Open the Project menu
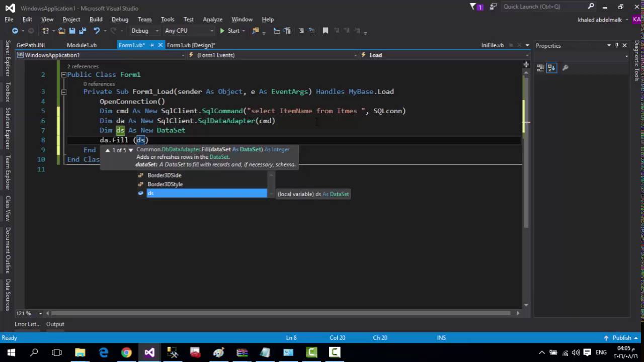The image size is (644, 362). (71, 19)
